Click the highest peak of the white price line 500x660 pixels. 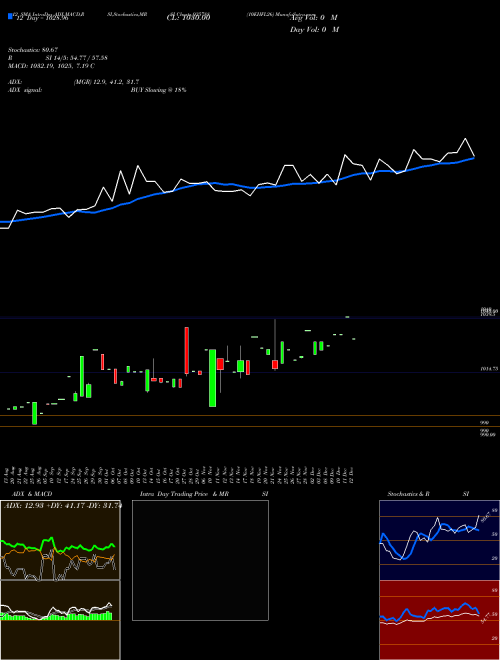tap(465, 138)
